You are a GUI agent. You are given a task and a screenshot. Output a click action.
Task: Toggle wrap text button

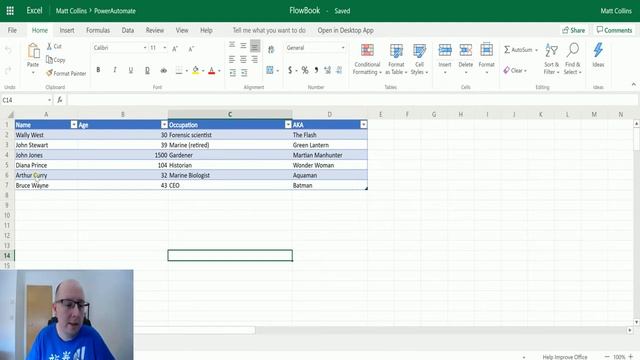click(271, 50)
